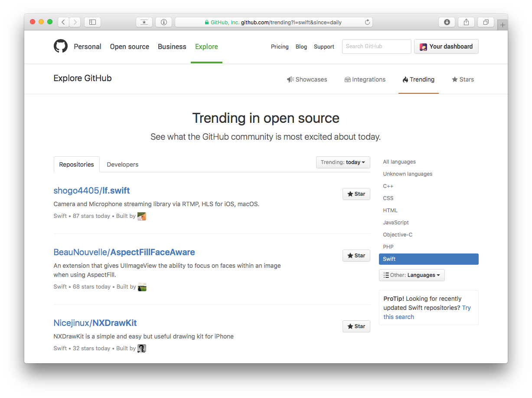The height and width of the screenshot is (398, 532).
Task: Open the Trending: today dropdown
Action: click(x=343, y=162)
